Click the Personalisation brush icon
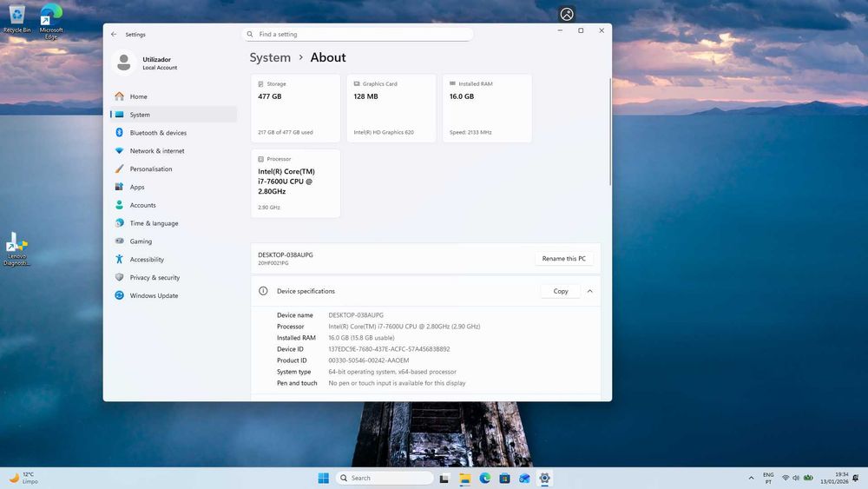This screenshot has width=868, height=489. [x=119, y=169]
